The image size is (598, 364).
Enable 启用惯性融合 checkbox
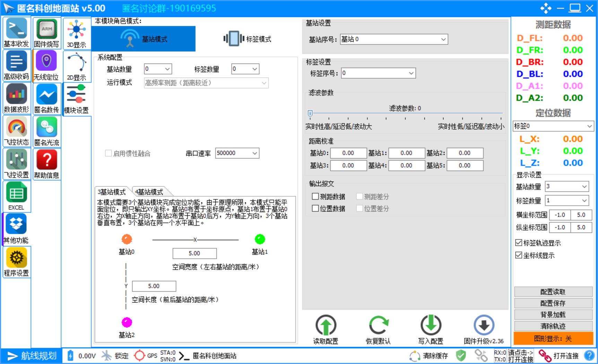108,153
